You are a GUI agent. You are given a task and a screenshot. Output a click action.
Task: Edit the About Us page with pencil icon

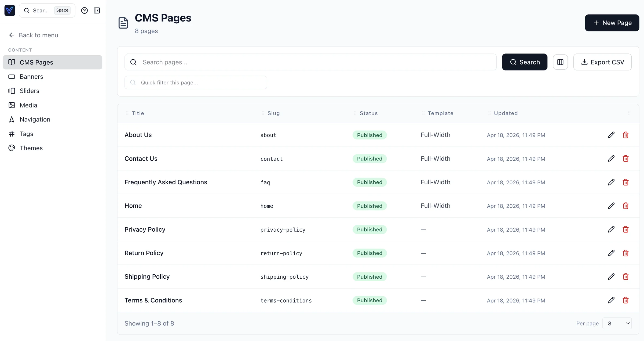[x=611, y=135]
